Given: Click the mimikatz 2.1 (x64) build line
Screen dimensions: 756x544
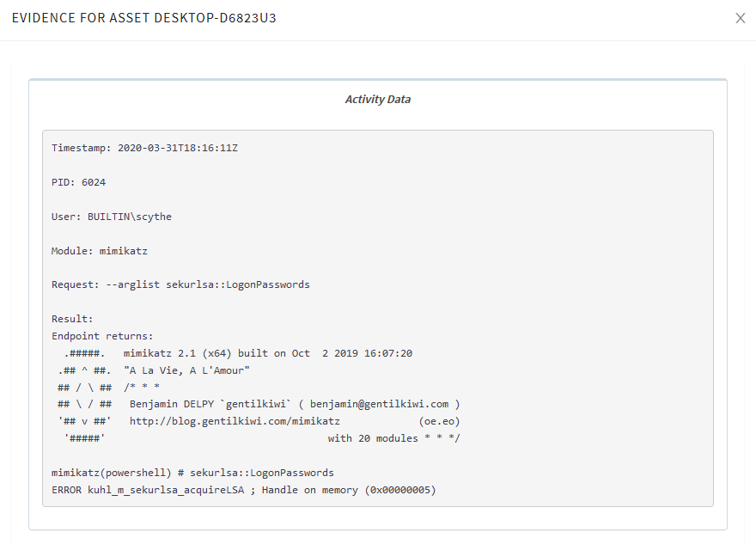Looking at the screenshot, I should (x=267, y=353).
